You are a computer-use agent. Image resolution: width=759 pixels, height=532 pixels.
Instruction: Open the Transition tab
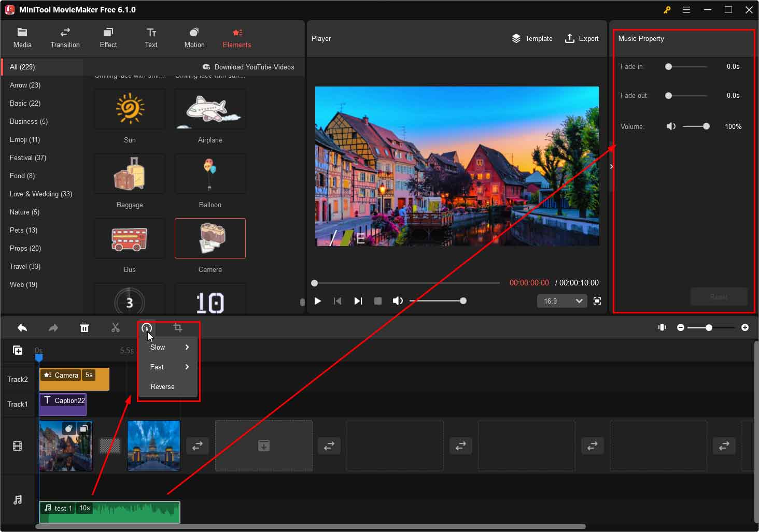65,38
